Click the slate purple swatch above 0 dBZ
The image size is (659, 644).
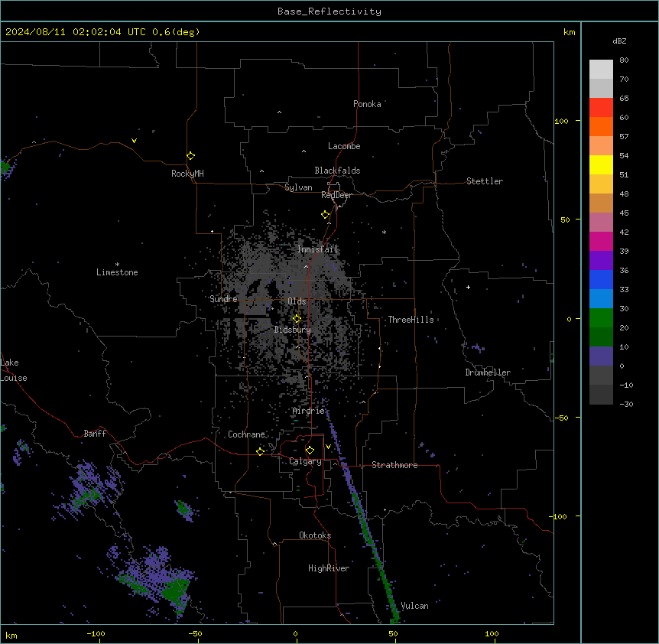[601, 356]
